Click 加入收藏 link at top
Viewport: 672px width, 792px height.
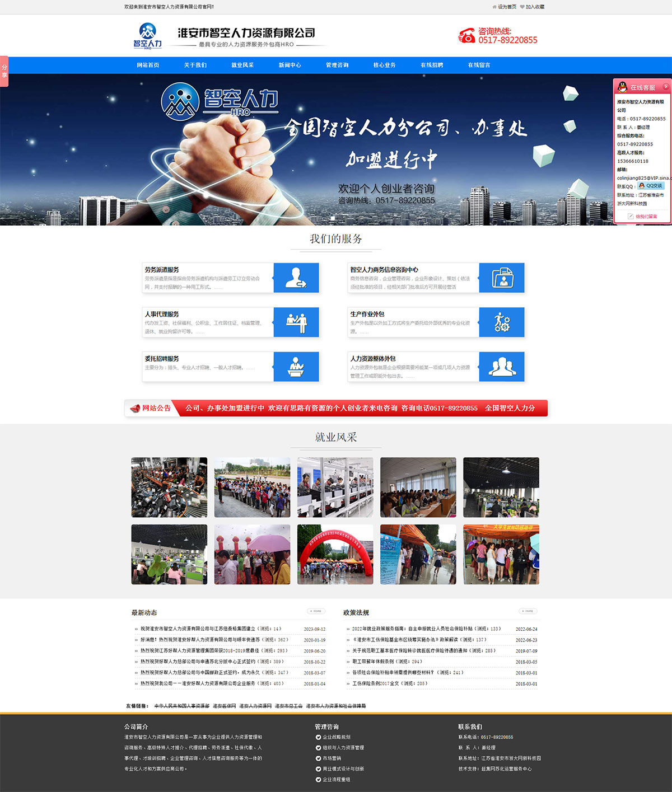[x=534, y=7]
